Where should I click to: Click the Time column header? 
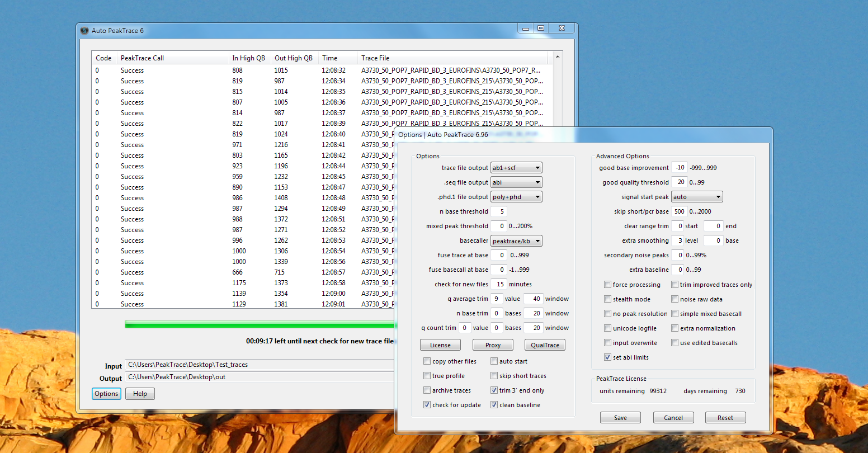338,58
